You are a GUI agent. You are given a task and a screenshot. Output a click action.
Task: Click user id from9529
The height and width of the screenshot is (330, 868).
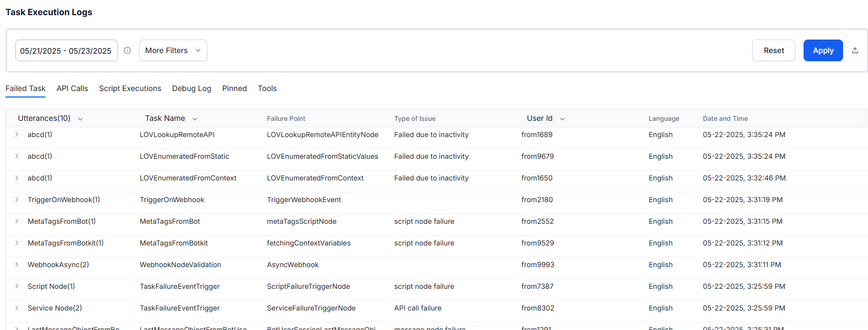[x=538, y=243]
